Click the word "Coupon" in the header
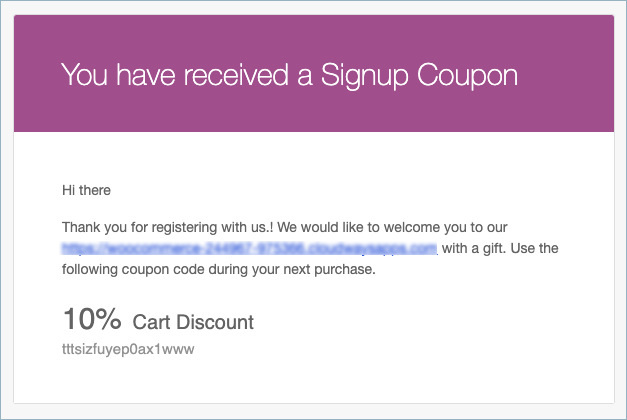This screenshot has height=420, width=627. click(467, 75)
